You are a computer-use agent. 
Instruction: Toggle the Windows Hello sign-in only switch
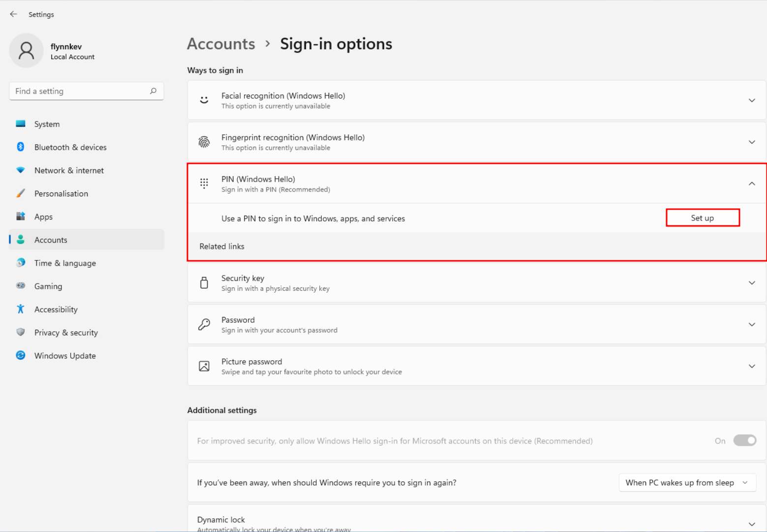744,440
